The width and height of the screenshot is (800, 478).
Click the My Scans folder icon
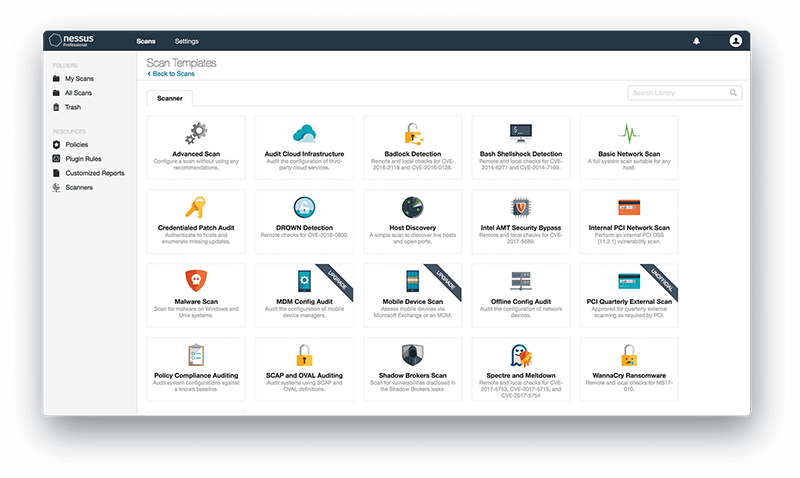click(x=56, y=79)
